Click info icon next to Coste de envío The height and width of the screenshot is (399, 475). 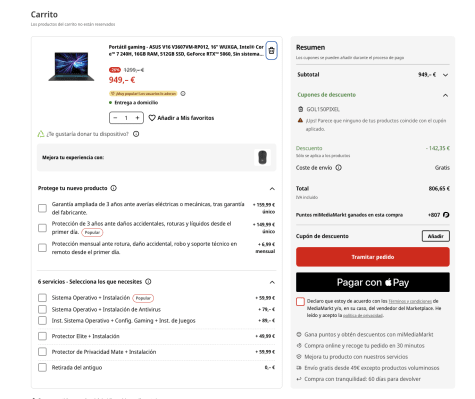coord(338,168)
